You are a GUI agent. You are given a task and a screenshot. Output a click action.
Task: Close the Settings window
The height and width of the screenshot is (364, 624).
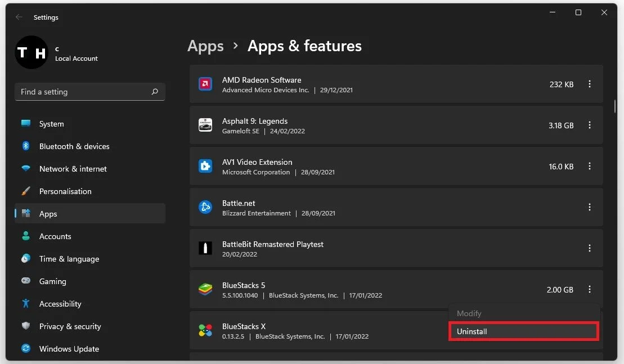click(604, 12)
